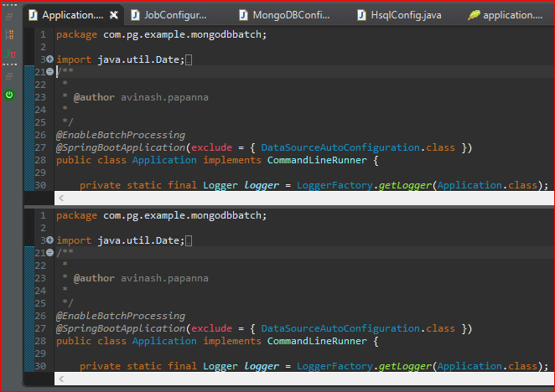Collapse the Javadoc comment in lower editor pane
The width and height of the screenshot is (555, 392).
click(x=50, y=253)
